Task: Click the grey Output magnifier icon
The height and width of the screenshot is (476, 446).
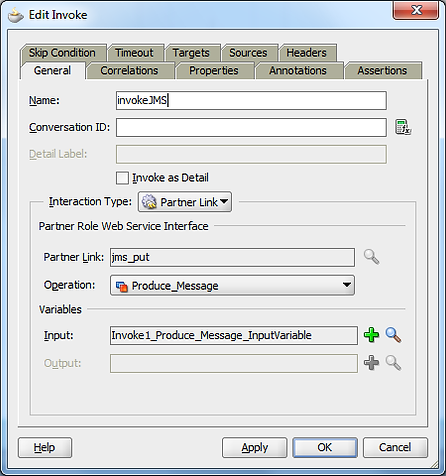Action: 393,363
